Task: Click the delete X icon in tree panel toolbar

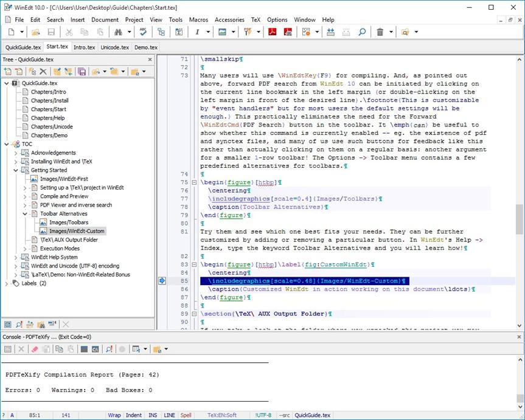Action: click(x=42, y=71)
